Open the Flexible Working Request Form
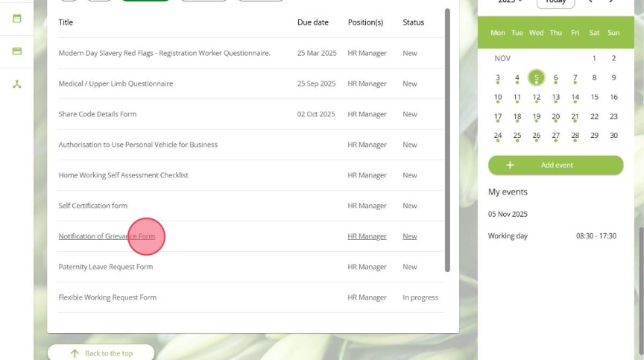 (x=107, y=297)
